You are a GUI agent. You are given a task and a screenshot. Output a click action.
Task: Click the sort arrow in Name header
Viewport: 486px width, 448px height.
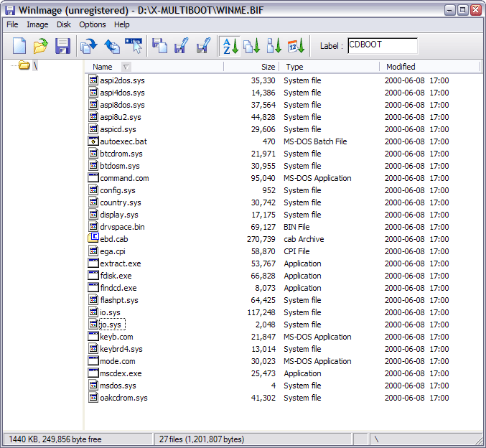point(126,67)
